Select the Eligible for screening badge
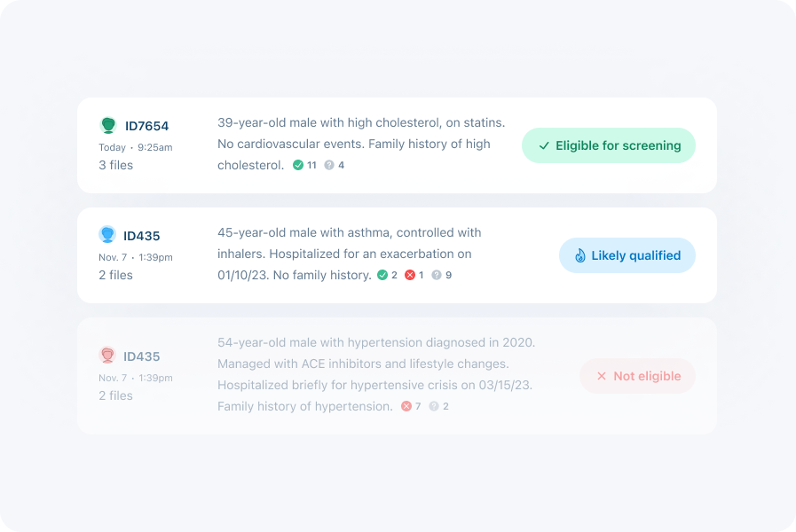 click(x=608, y=145)
